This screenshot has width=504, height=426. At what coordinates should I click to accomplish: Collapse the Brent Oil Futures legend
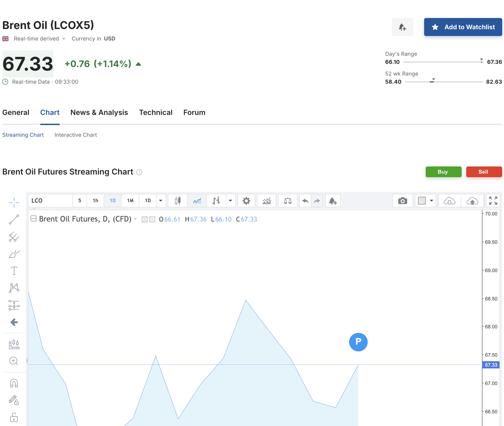point(34,219)
